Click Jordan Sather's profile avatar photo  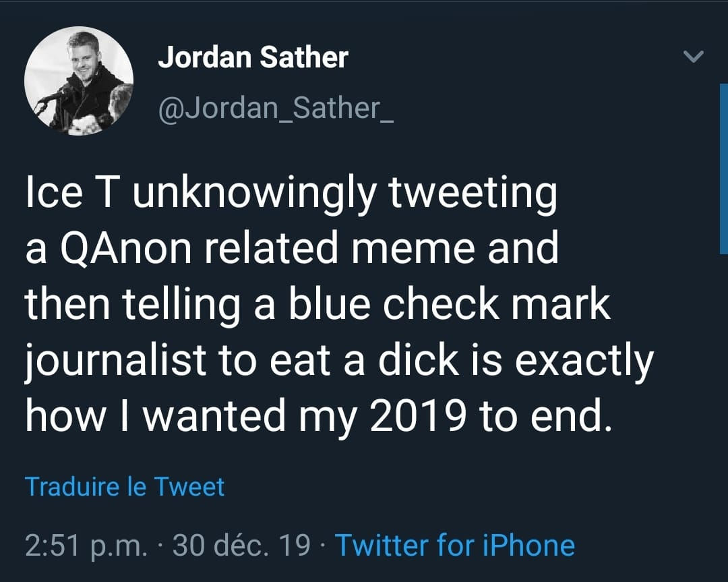tap(79, 82)
